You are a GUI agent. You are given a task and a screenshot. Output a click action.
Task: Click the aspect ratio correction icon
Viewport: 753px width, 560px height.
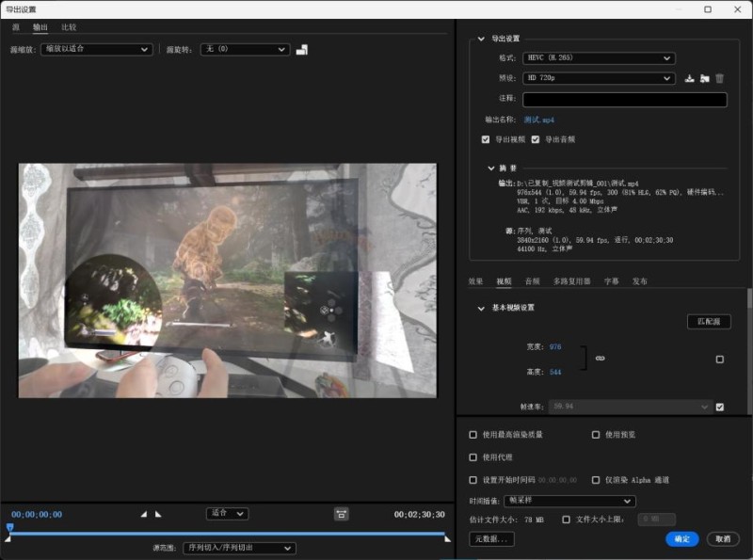[x=341, y=515]
